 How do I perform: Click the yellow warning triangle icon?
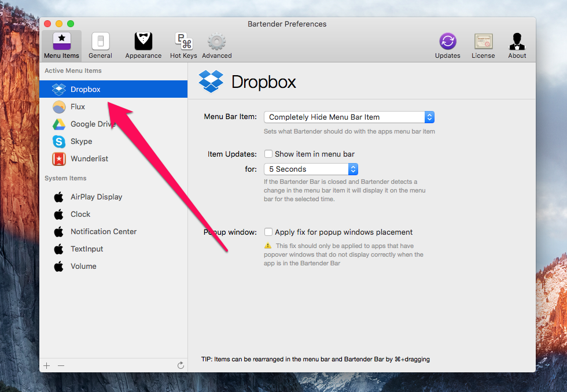pos(267,246)
